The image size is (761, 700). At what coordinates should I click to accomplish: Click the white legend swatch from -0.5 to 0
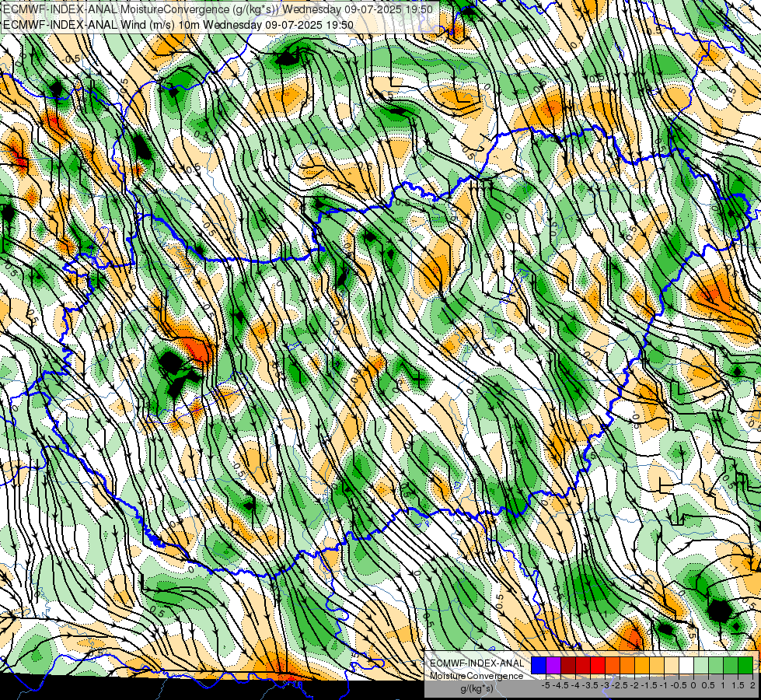pos(686,666)
